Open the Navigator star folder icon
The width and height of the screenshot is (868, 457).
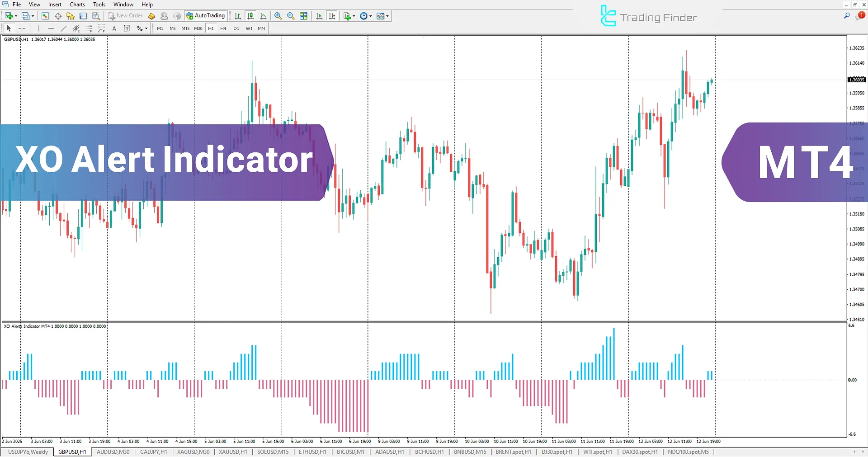71,16
